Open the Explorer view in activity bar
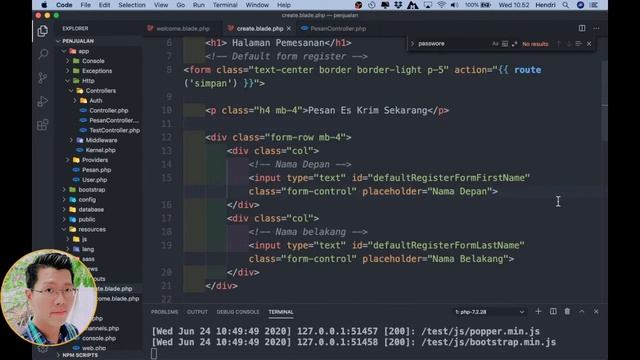Screen dimensions: 640x360 [42, 31]
